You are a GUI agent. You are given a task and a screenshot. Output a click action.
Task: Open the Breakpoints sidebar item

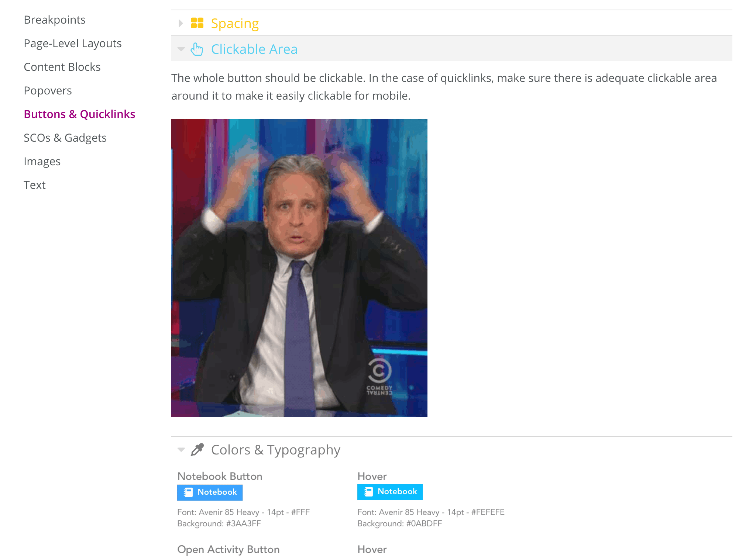55,20
